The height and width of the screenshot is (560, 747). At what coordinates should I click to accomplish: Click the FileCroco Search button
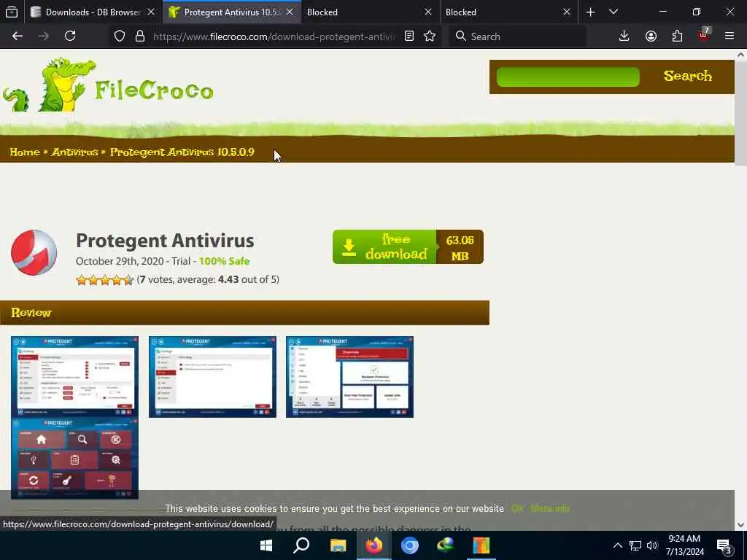coord(687,76)
